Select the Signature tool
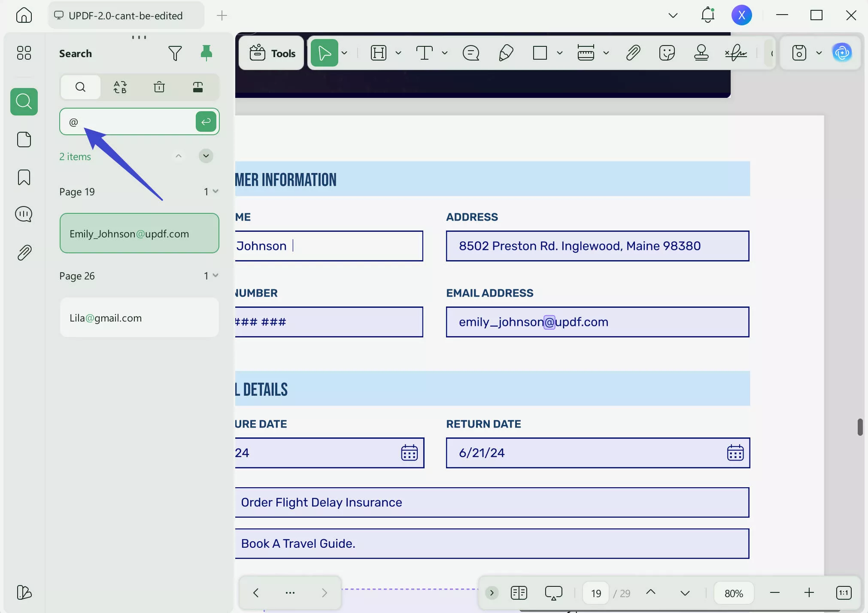 click(737, 52)
